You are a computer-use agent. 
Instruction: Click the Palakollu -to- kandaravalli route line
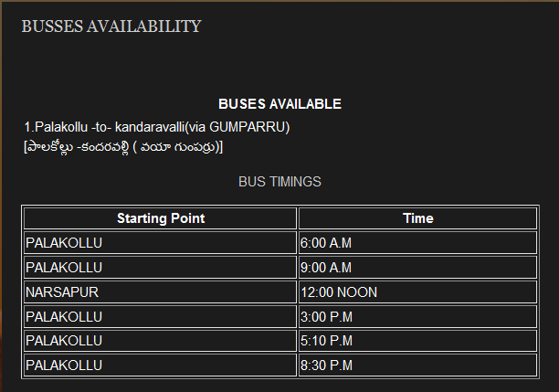coord(157,127)
